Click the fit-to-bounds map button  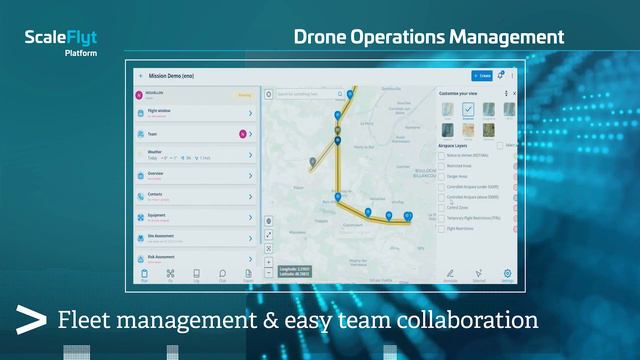pyautogui.click(x=269, y=248)
